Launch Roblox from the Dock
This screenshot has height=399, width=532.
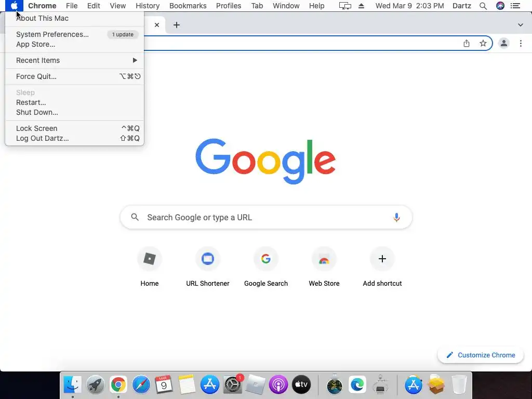click(256, 385)
